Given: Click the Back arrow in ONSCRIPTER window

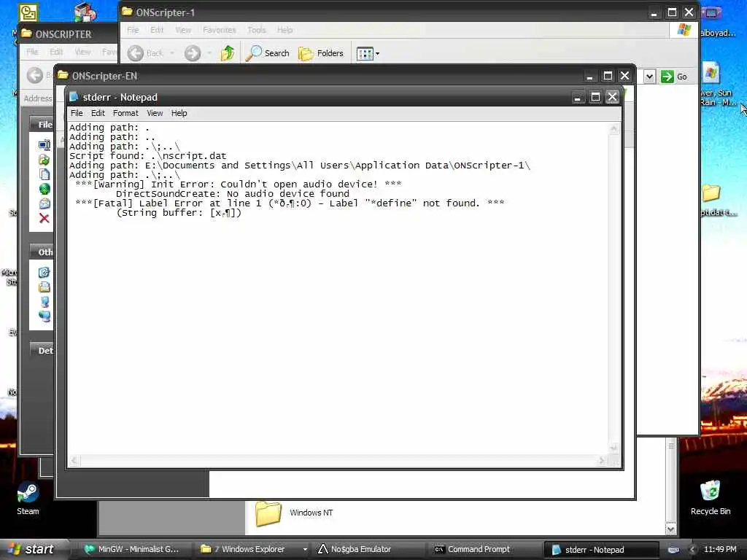Looking at the screenshot, I should 35,75.
